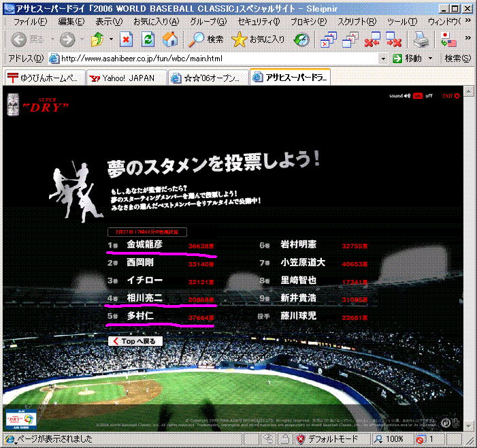477x448 pixels.
Task: Click the page scrollbar down arrow
Action: tap(468, 426)
